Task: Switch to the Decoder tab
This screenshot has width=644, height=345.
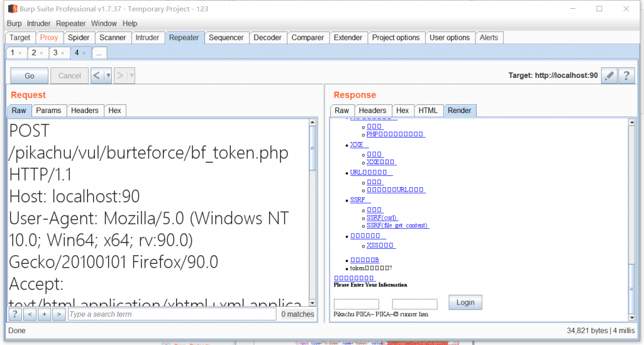Action: click(x=267, y=38)
